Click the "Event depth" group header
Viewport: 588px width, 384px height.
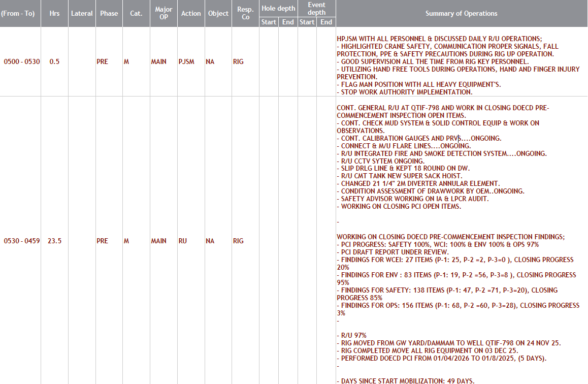(x=317, y=9)
